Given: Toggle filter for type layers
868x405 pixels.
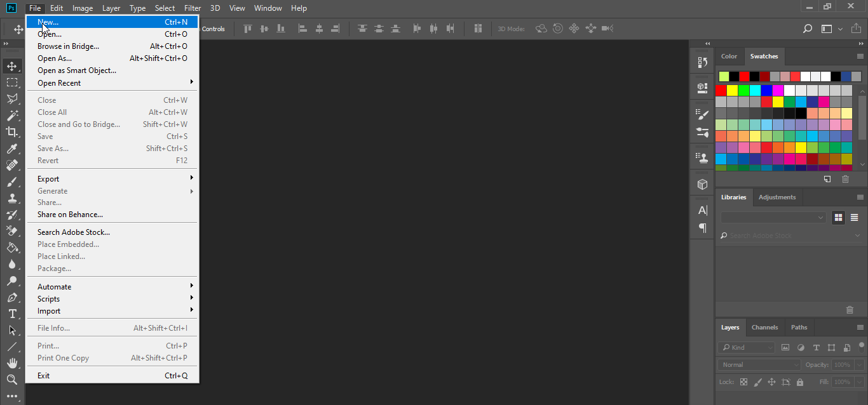Looking at the screenshot, I should [817, 347].
